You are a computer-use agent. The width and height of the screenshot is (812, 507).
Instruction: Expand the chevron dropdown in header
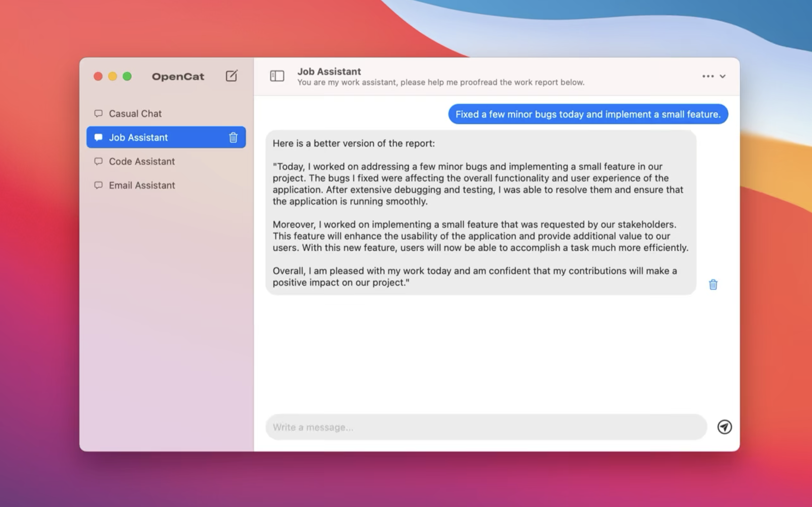point(722,76)
